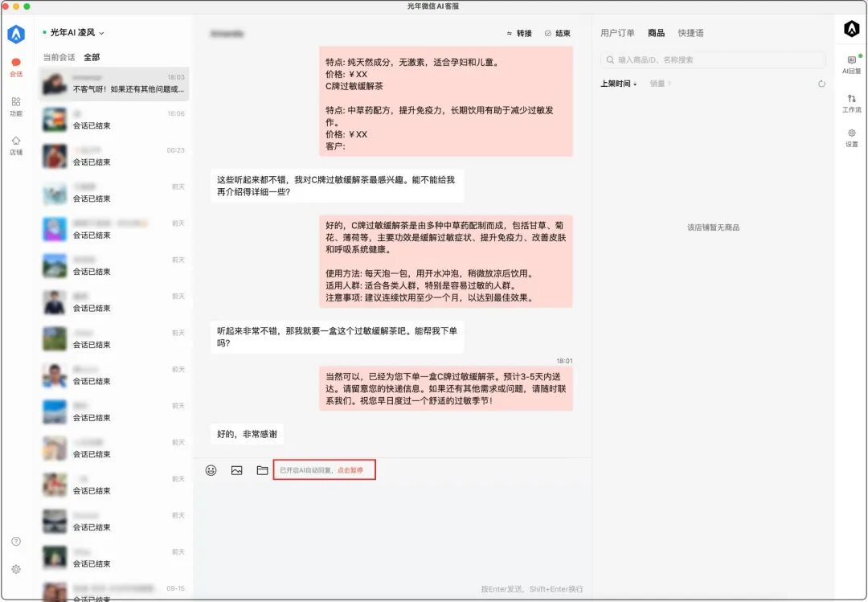Go to the 店铺 store section
868x602 pixels.
(16, 145)
